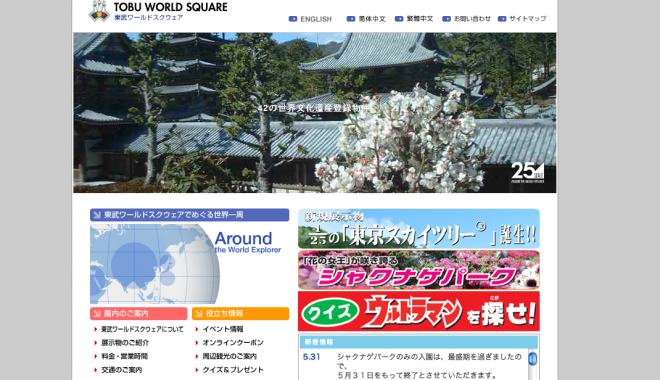The image size is (660, 380).
Task: Click the arrow icon in 園内のご案内 header
Action: click(x=97, y=314)
